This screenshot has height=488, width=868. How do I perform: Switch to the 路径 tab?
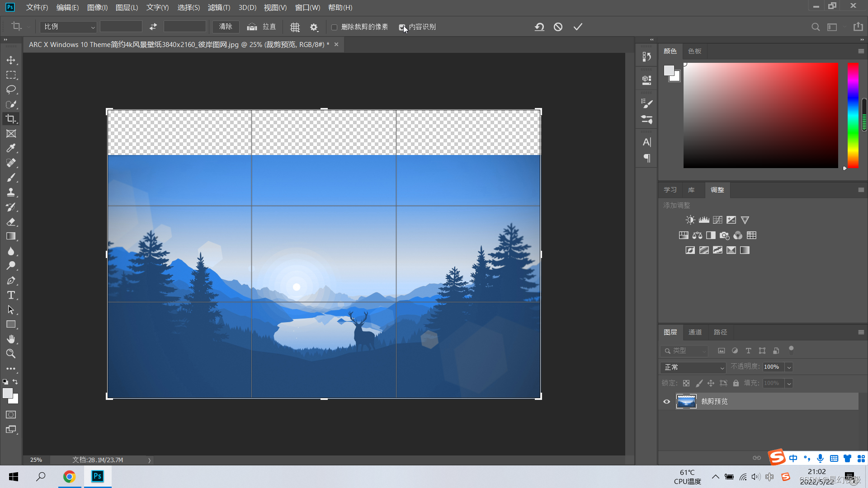click(x=720, y=332)
